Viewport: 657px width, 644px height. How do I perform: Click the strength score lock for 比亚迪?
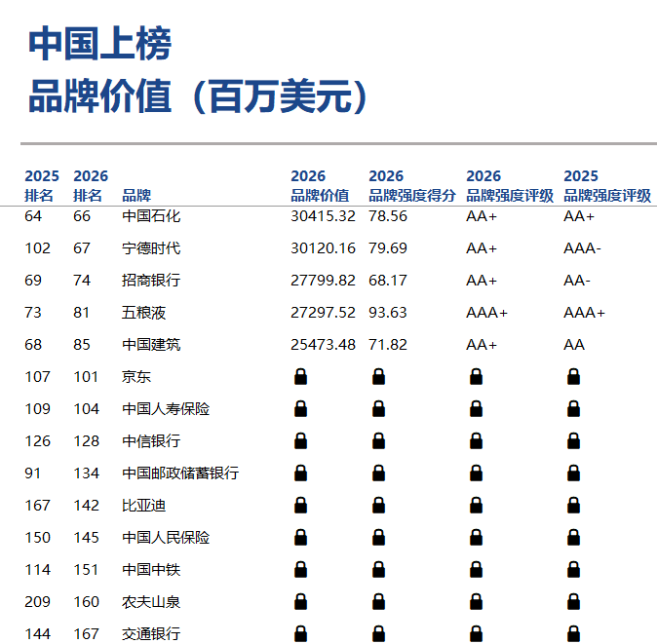coord(378,506)
